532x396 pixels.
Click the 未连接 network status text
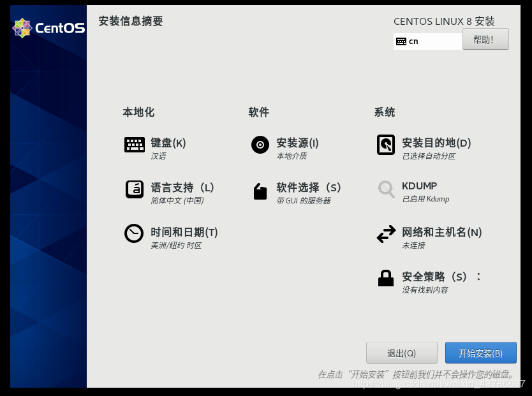click(413, 246)
